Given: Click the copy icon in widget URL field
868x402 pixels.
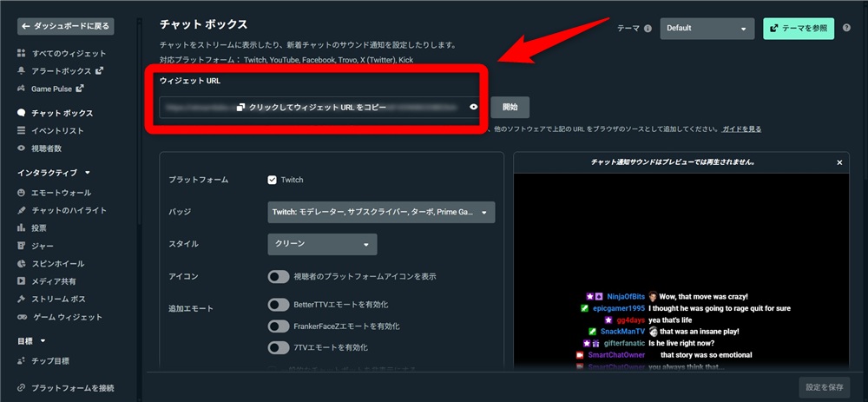Looking at the screenshot, I should (240, 108).
